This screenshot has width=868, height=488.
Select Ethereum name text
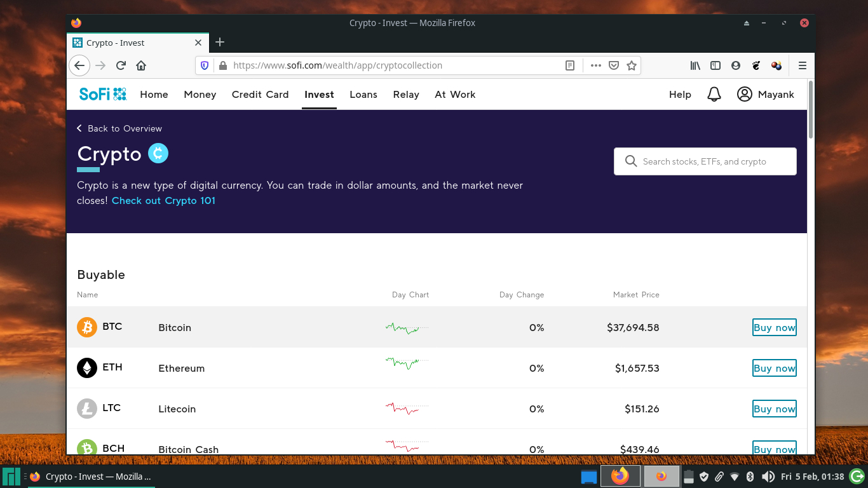(x=181, y=369)
